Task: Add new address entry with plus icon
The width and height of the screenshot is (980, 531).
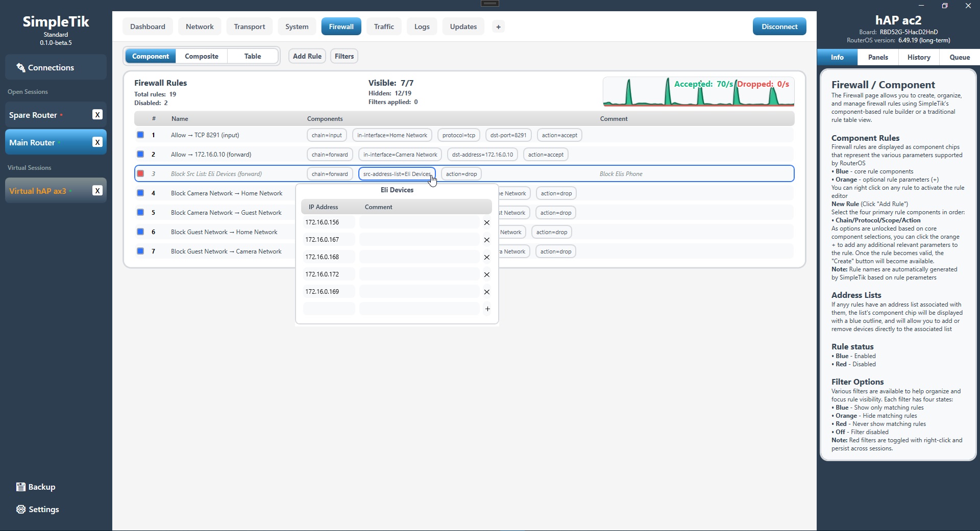Action: pos(487,309)
